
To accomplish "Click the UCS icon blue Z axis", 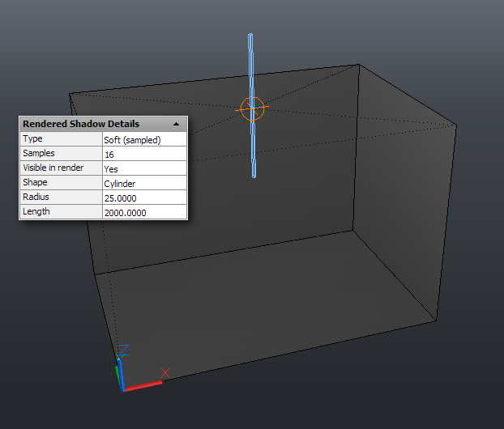I will pyautogui.click(x=121, y=374).
